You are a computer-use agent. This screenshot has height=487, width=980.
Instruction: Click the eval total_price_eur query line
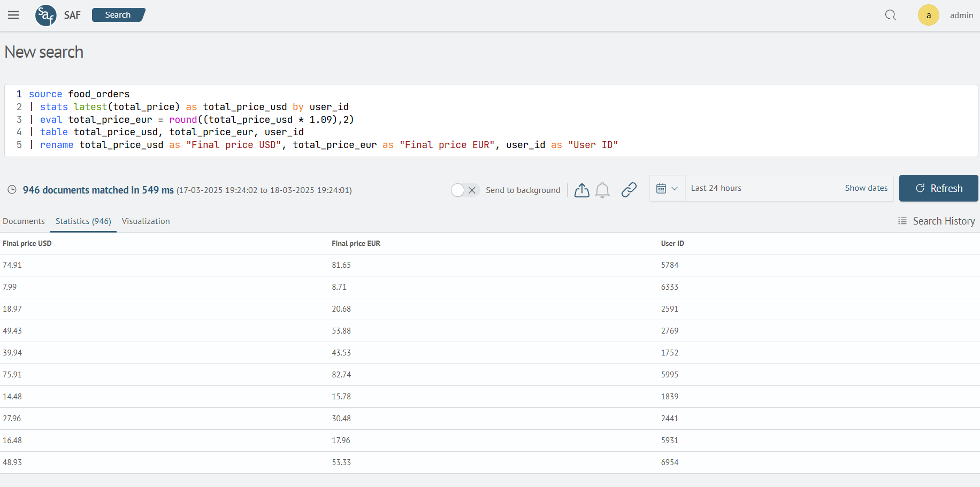192,120
